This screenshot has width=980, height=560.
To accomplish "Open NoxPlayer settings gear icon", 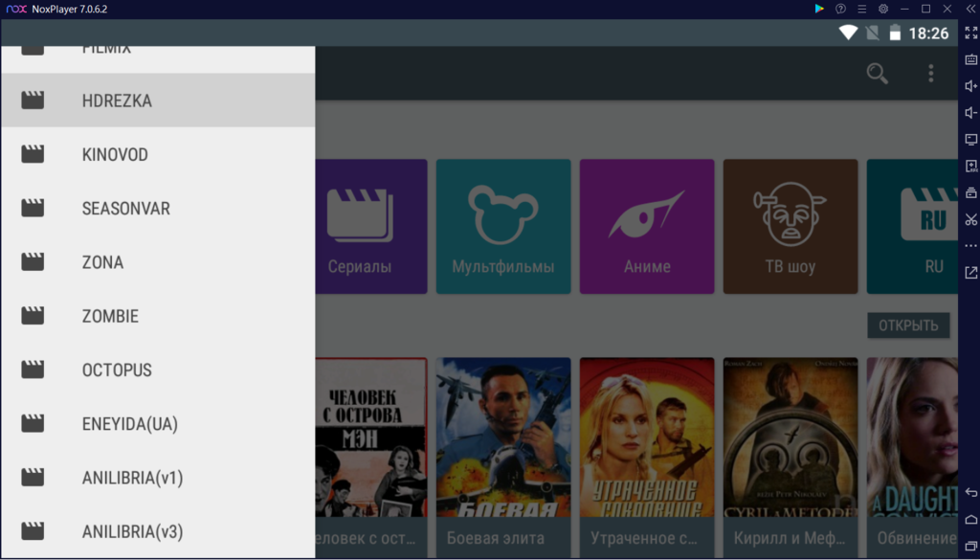I will tap(883, 9).
